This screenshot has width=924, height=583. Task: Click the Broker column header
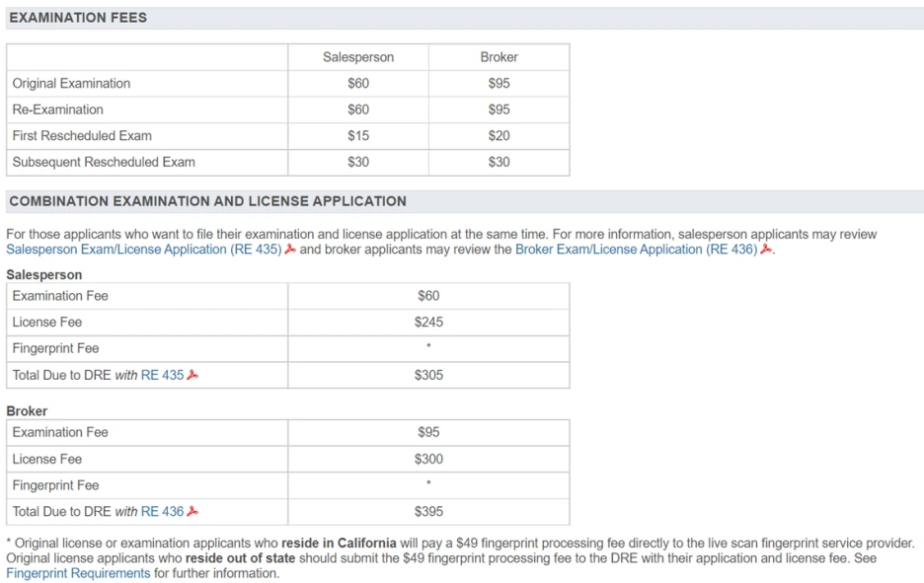500,57
